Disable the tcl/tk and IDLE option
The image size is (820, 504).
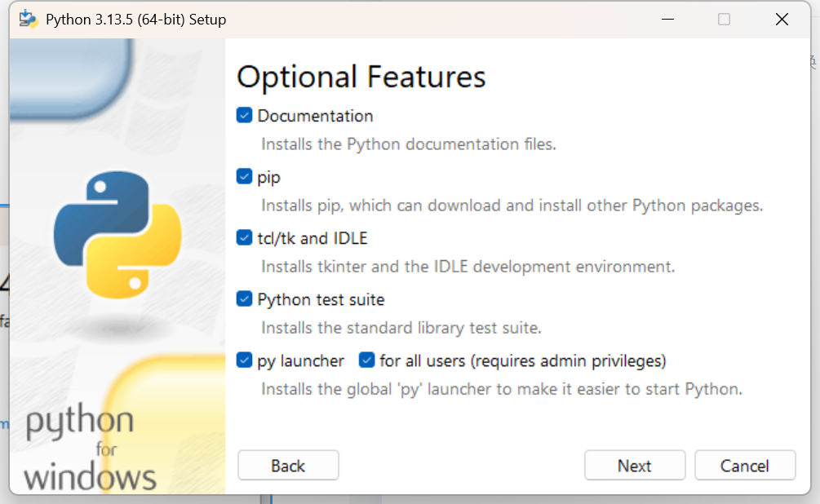(243, 237)
